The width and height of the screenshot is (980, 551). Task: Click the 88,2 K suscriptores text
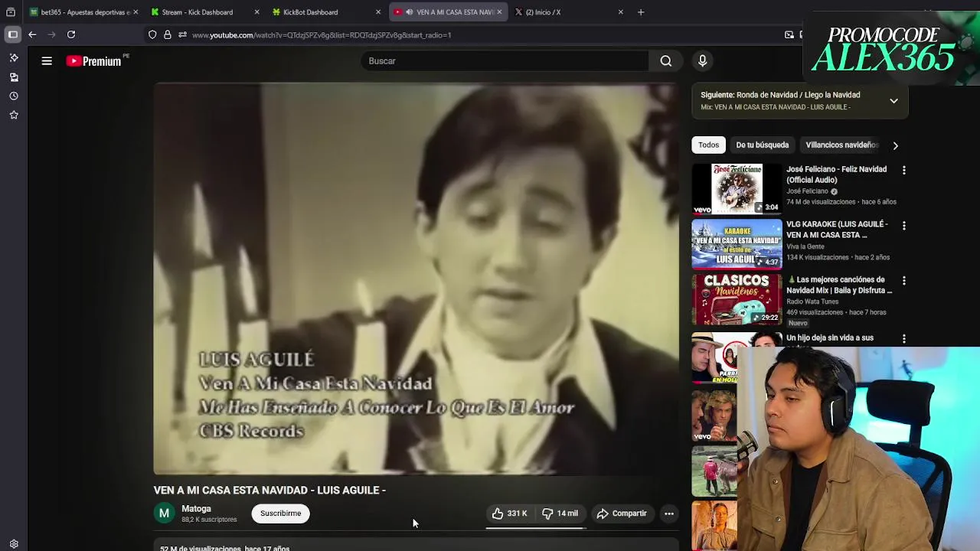point(209,520)
